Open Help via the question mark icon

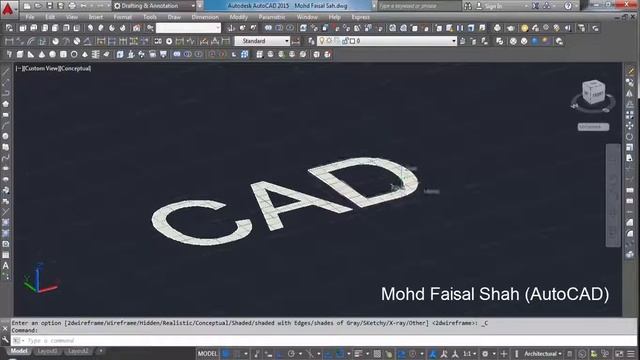tap(568, 6)
